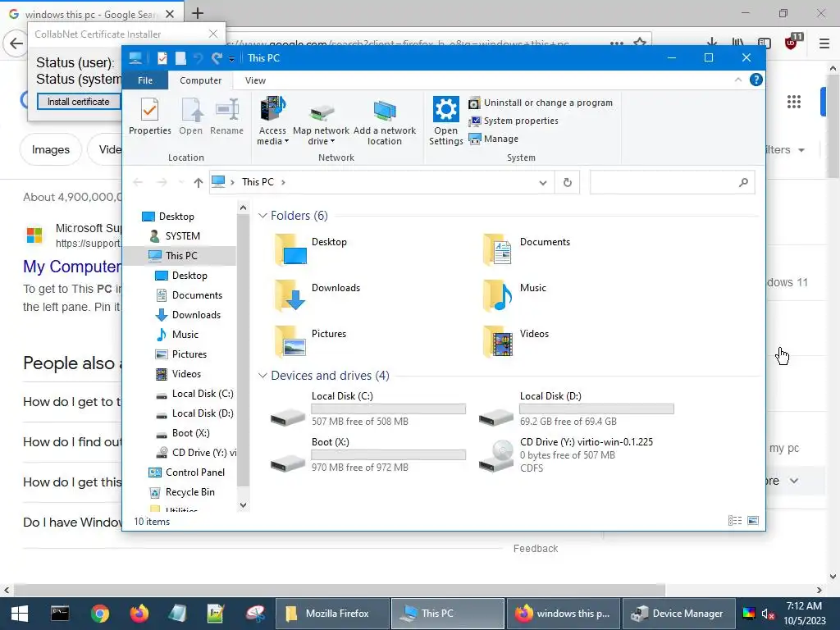Viewport: 840px width, 630px height.
Task: Select CD Drive (Y:) virtio-win in main pane
Action: (566, 455)
